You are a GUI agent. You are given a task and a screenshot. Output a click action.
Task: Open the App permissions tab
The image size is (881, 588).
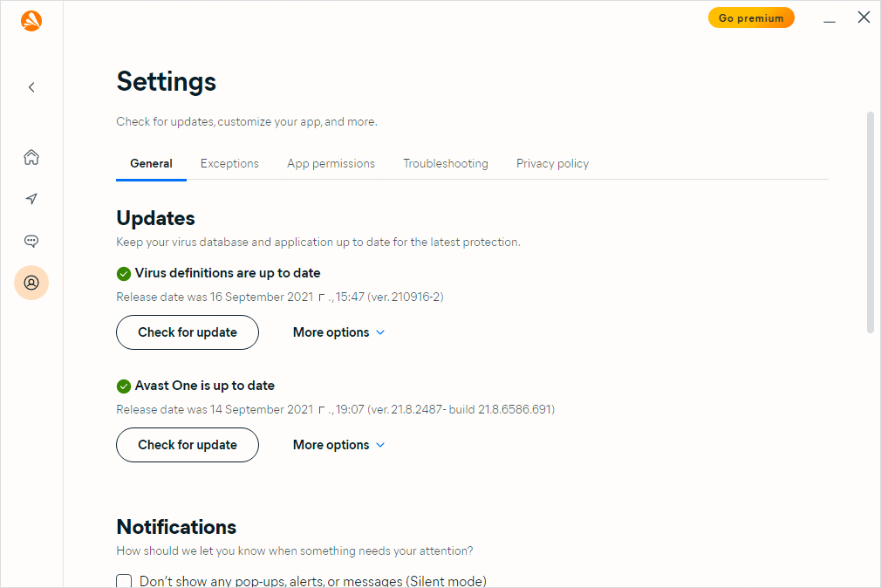tap(331, 163)
